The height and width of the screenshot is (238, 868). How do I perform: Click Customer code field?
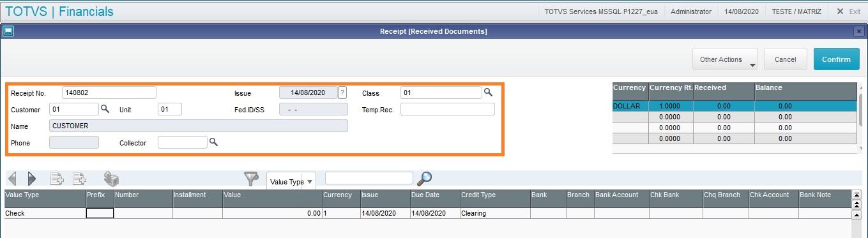pyautogui.click(x=74, y=109)
